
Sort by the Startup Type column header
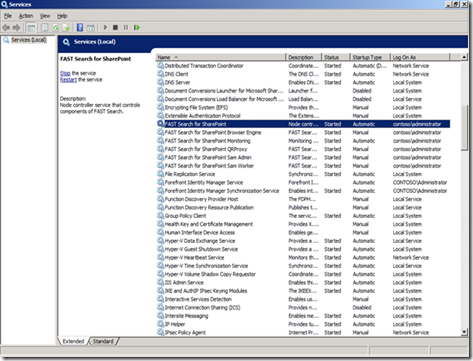click(370, 57)
